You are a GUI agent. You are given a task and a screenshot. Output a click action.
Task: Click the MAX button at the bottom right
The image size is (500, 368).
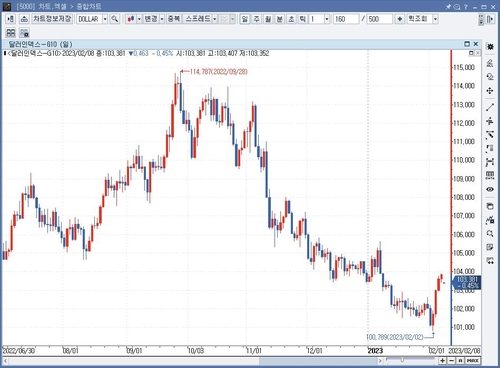click(x=473, y=361)
